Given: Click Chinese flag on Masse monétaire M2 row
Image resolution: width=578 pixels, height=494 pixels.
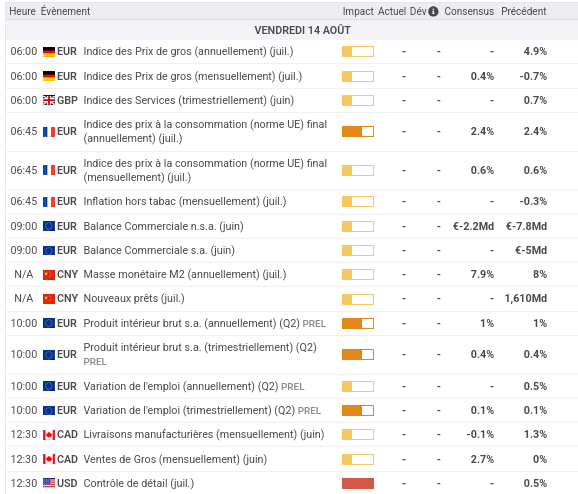Looking at the screenshot, I should point(49,275).
